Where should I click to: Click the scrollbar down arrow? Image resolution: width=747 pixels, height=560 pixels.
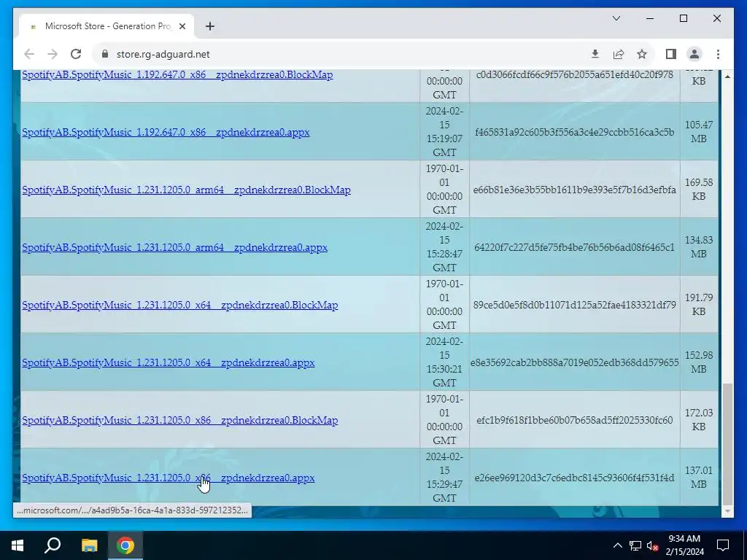(x=727, y=511)
